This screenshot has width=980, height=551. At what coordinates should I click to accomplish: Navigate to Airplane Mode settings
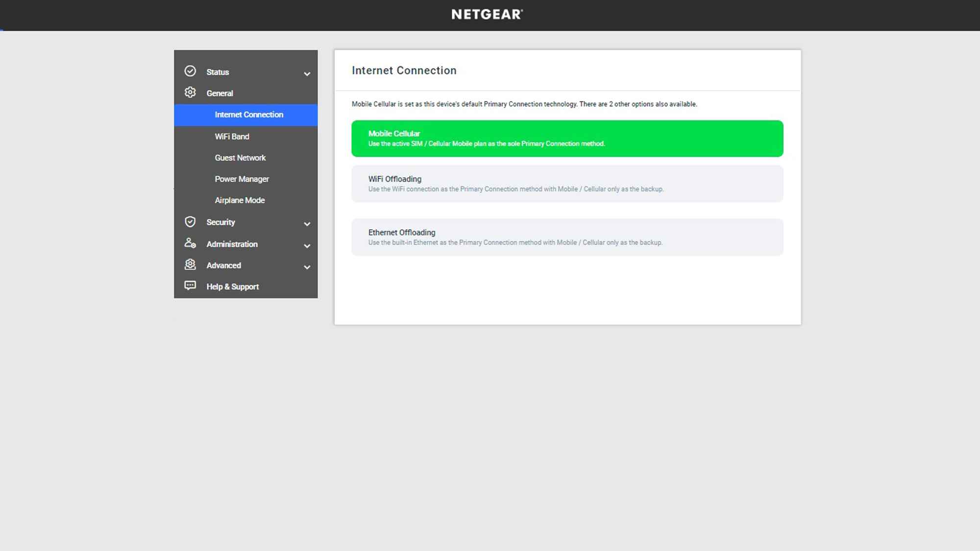click(x=239, y=200)
